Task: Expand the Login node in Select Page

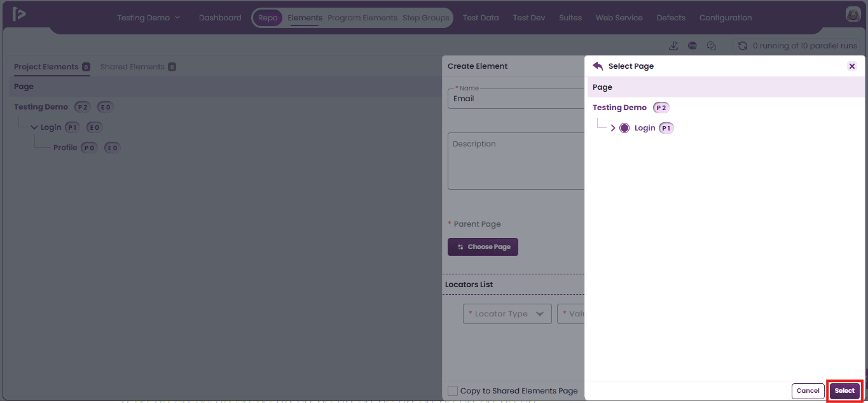Action: (x=613, y=128)
